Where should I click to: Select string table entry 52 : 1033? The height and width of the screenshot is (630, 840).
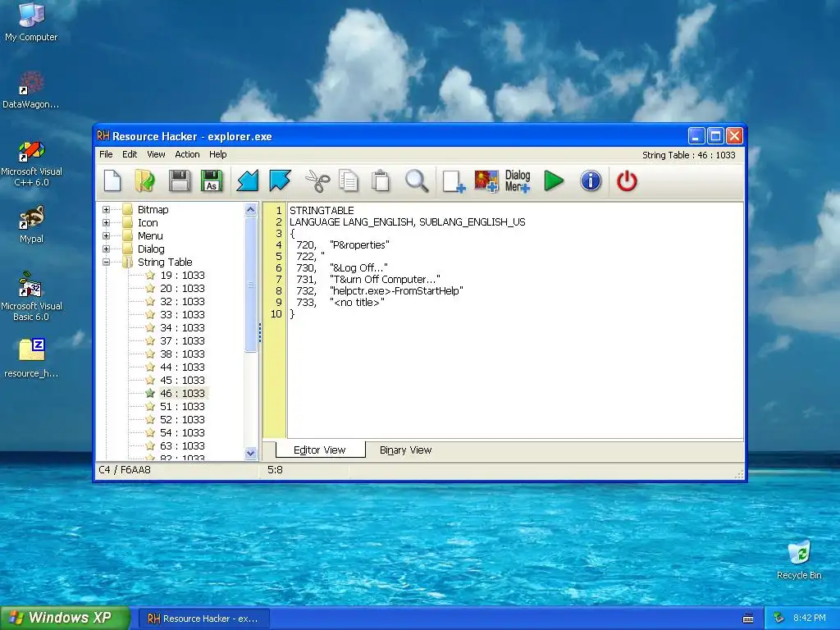point(182,419)
